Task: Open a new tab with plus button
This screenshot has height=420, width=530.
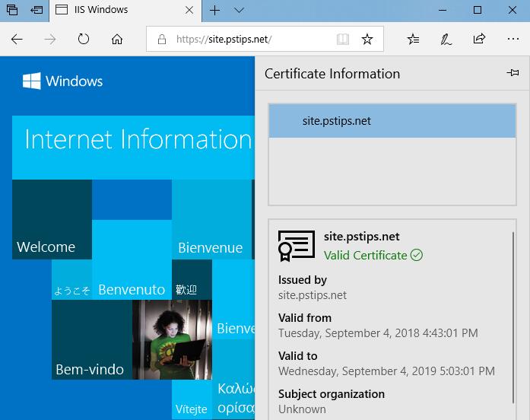Action: click(x=214, y=10)
